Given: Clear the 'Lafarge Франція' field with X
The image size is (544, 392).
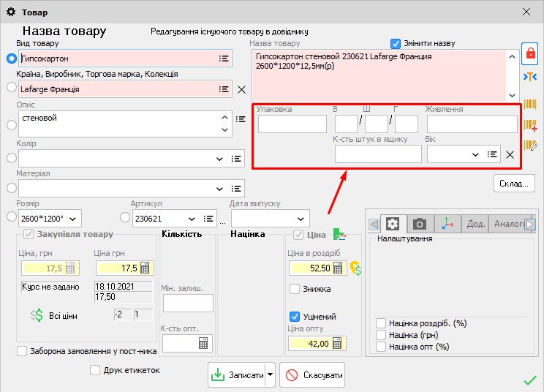Looking at the screenshot, I should 242,89.
